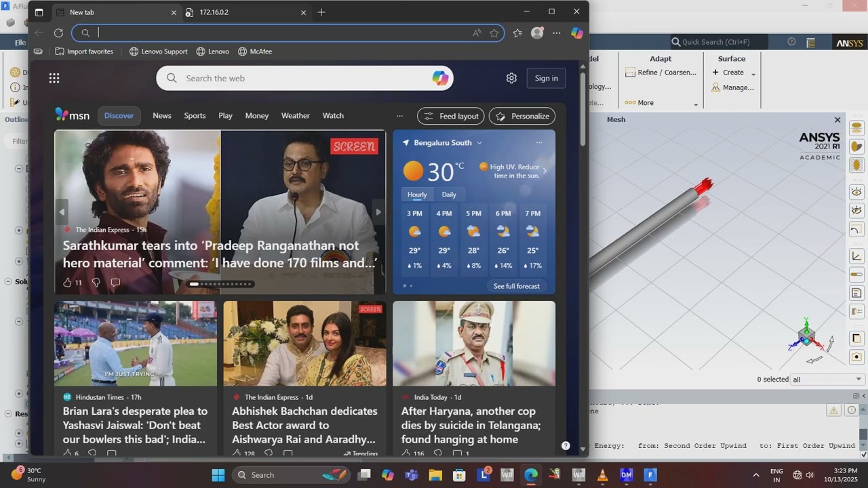Screen dimensions: 868x488
Task: Refresh the current Edge page
Action: pos(58,33)
